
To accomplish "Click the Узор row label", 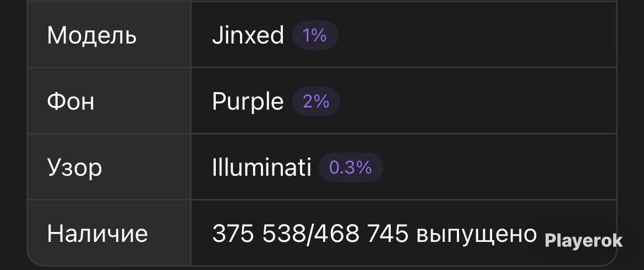I will click(x=74, y=169).
